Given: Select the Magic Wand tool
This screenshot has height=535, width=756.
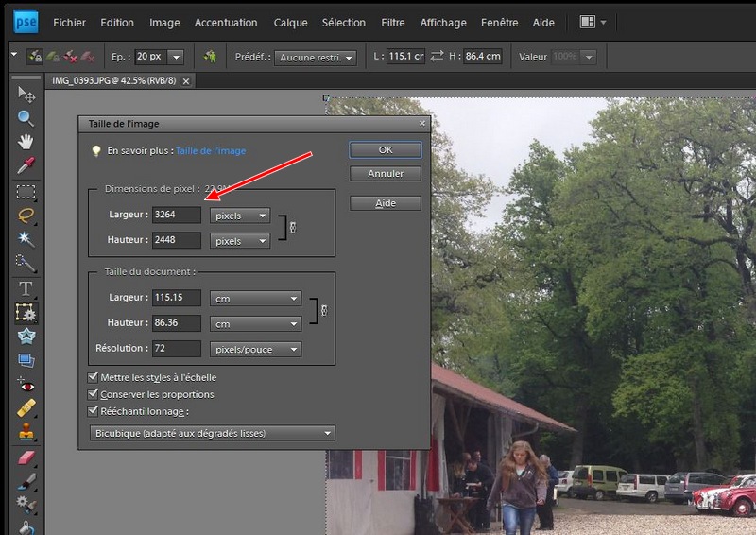Looking at the screenshot, I should (x=26, y=239).
